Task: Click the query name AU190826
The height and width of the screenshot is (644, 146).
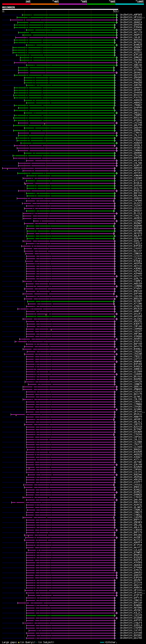Action: [8, 8]
